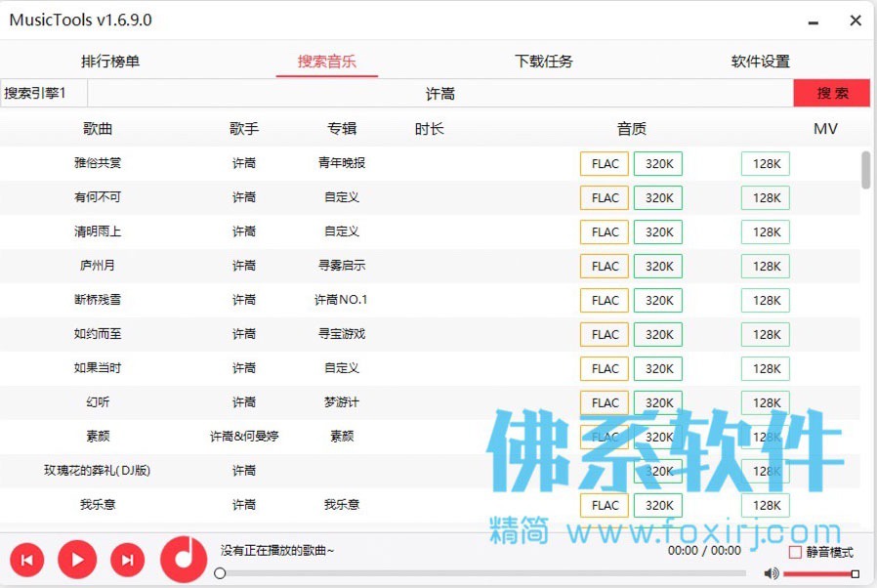877x588 pixels.
Task: Click the red music note album icon
Action: pyautogui.click(x=184, y=560)
